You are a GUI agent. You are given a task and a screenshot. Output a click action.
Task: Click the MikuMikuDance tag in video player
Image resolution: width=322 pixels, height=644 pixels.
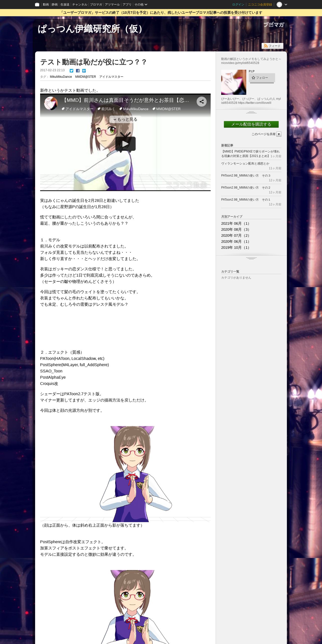click(134, 109)
